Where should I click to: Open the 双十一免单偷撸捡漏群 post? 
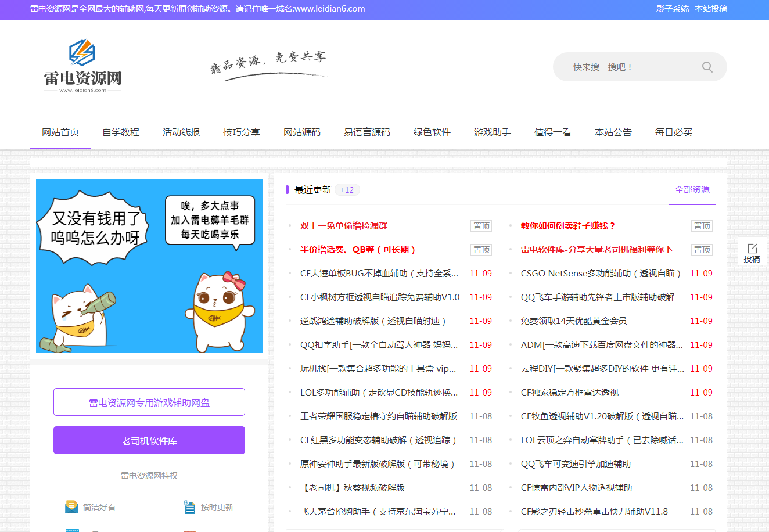[x=344, y=226]
